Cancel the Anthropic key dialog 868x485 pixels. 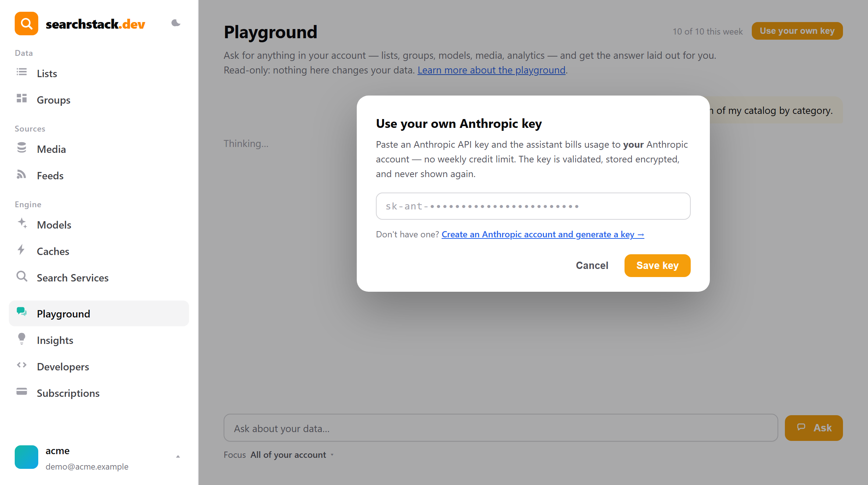click(x=592, y=265)
